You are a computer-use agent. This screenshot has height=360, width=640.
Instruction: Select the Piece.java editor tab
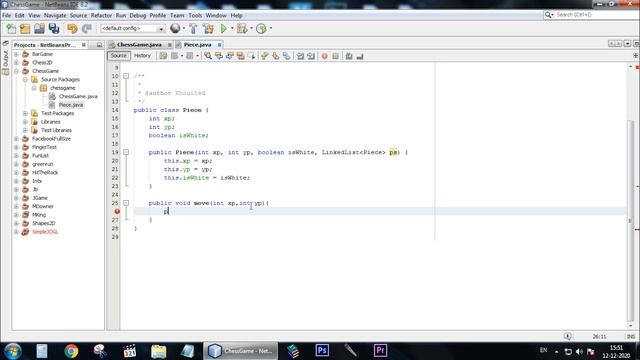[198, 44]
